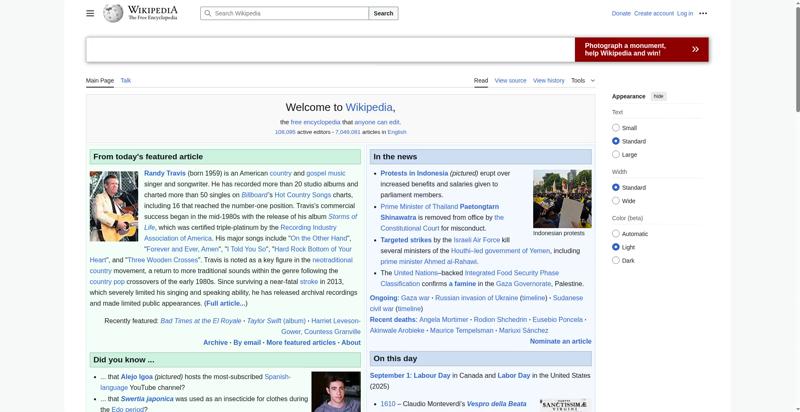Viewport: 800px width, 412px height.
Task: Open Recording Industry Association of America link
Action: point(240,233)
